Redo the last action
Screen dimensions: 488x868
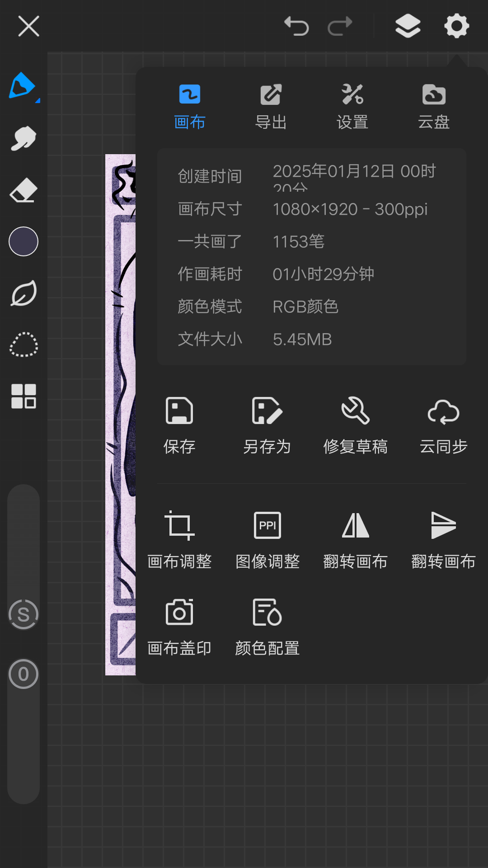point(340,26)
